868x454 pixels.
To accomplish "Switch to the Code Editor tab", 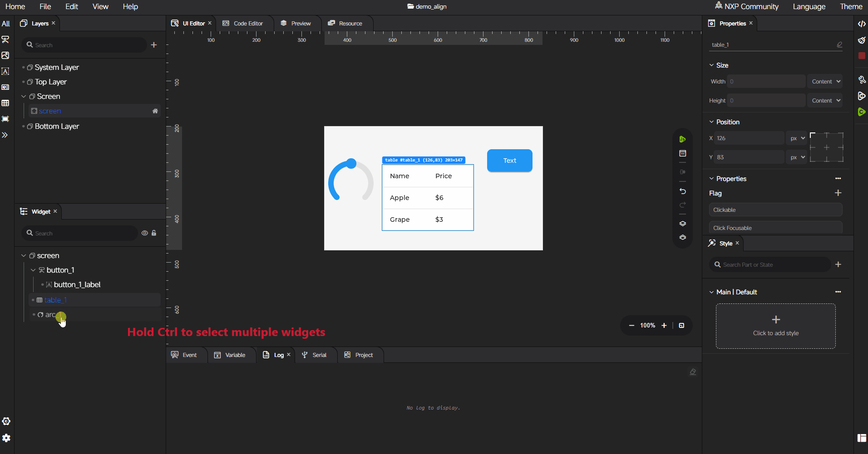I will coord(243,24).
